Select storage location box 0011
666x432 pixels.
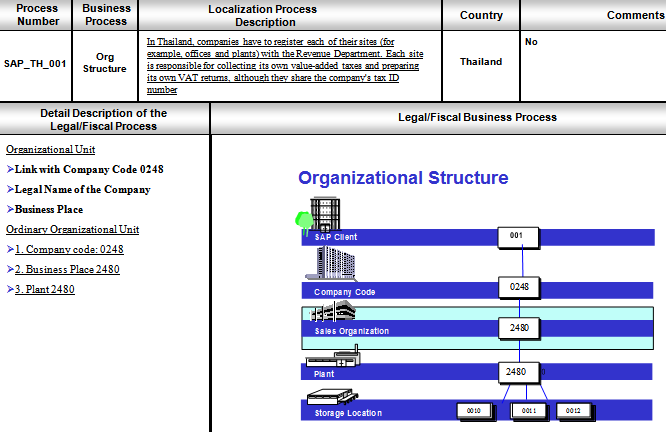(529, 411)
